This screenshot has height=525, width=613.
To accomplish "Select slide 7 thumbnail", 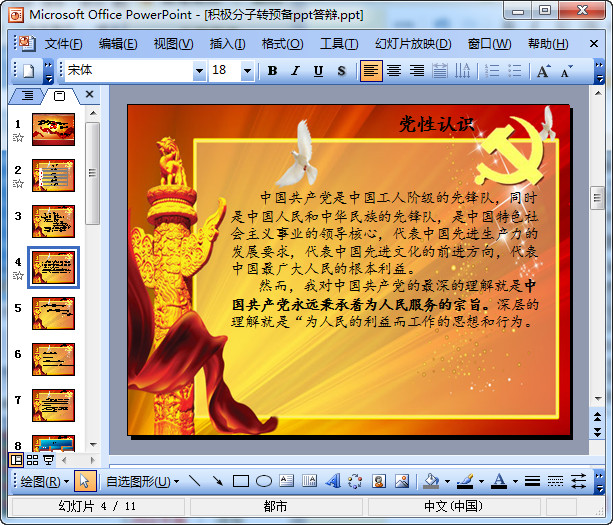I will [x=54, y=405].
